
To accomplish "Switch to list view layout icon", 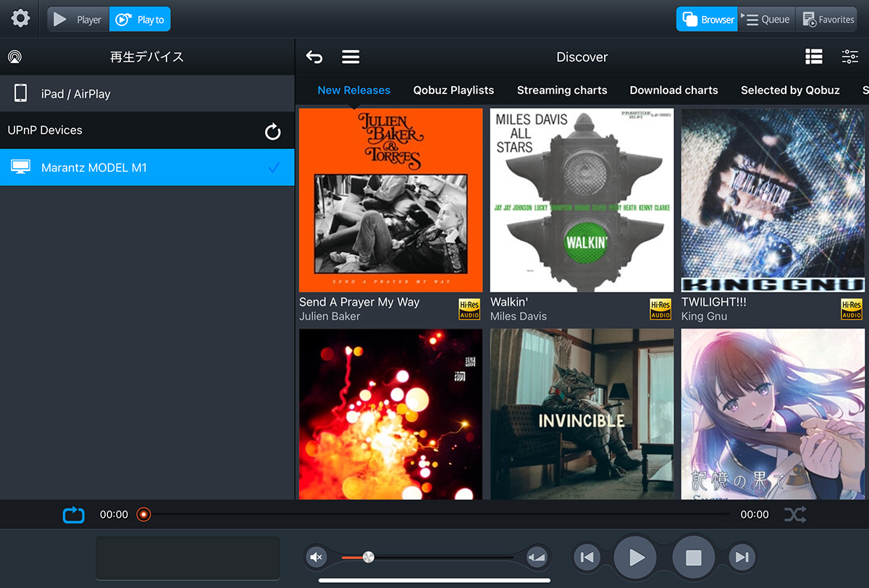I will (814, 57).
